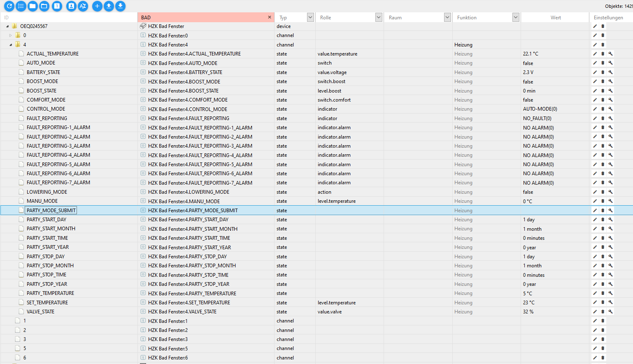Image resolution: width=633 pixels, height=364 pixels.
Task: Click the 'device' type cell
Action: [x=284, y=26]
